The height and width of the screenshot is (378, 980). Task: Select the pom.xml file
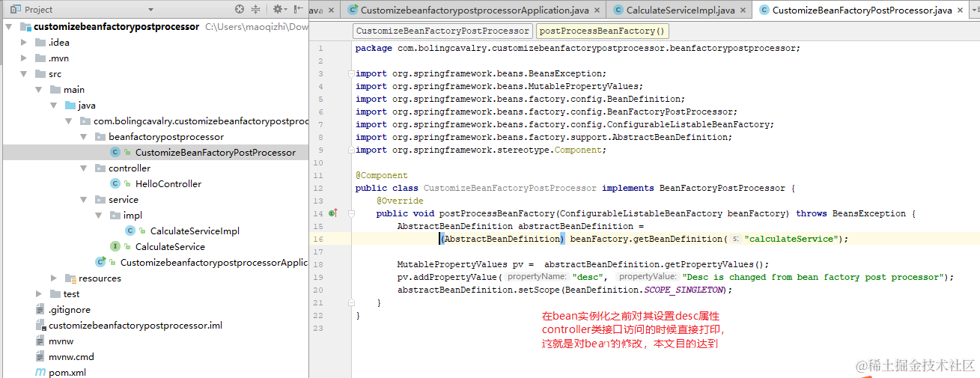coord(67,372)
